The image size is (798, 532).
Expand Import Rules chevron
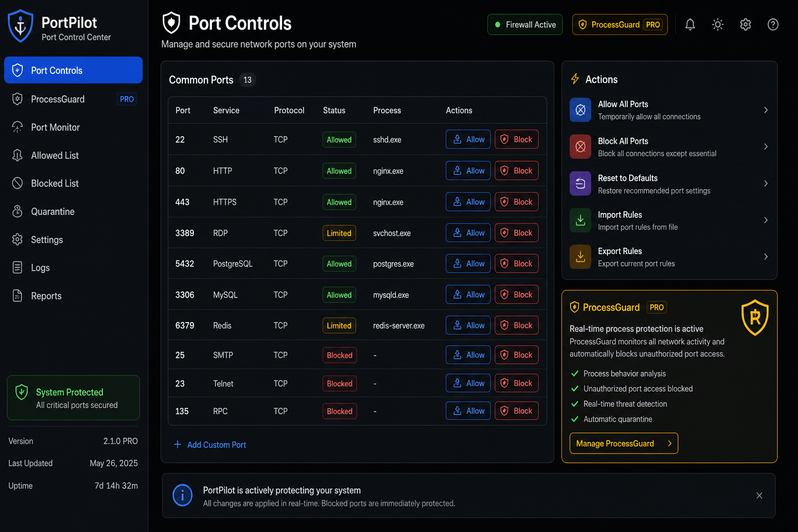click(766, 220)
